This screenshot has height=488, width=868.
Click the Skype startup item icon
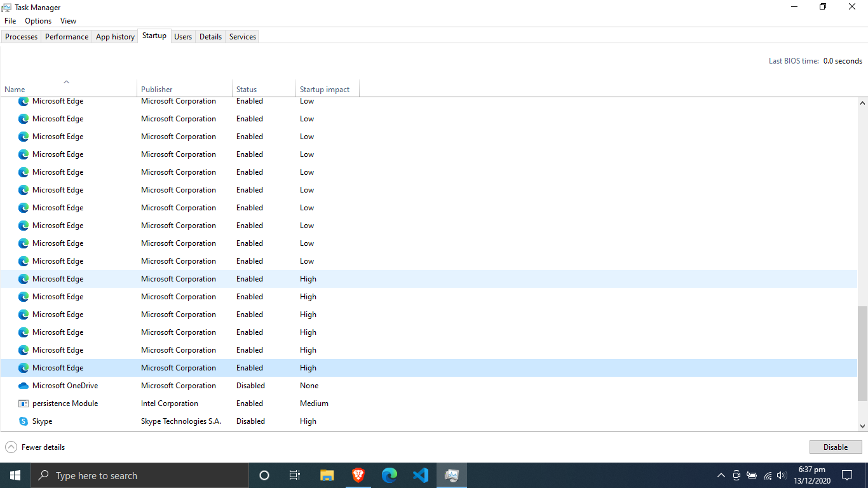[24, 421]
